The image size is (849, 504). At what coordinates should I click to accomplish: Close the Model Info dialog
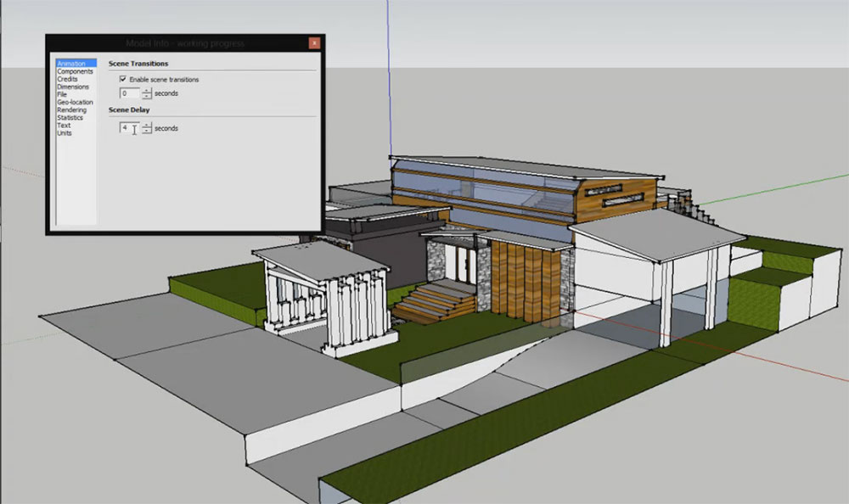coord(314,43)
